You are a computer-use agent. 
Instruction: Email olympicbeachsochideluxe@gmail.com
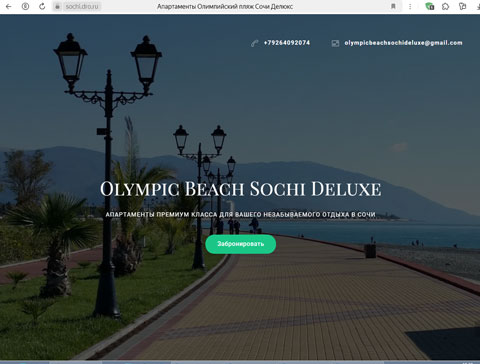tap(403, 43)
